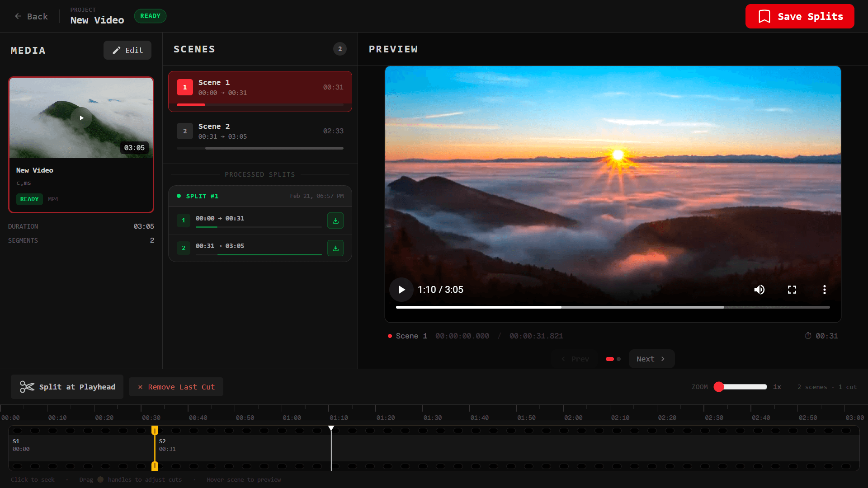Click second scene indicator dot under preview

click(619, 359)
